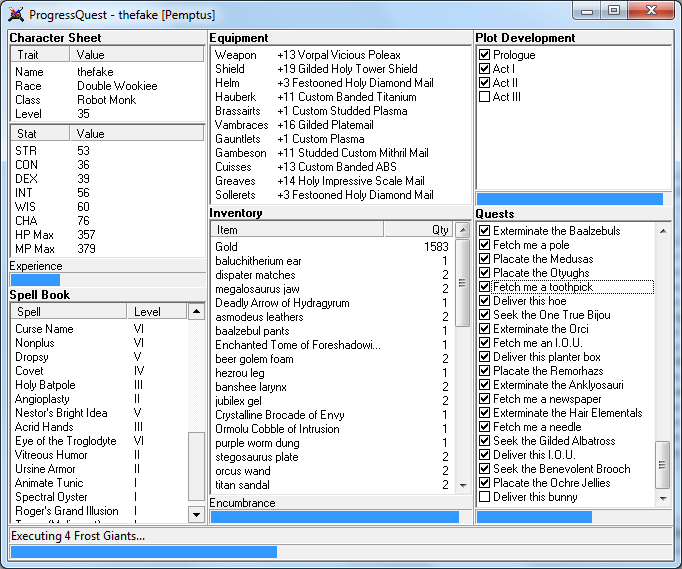Select the Enchanted Tome of Foreshadowi... item
Viewport: 682px width, 569px height.
332,345
